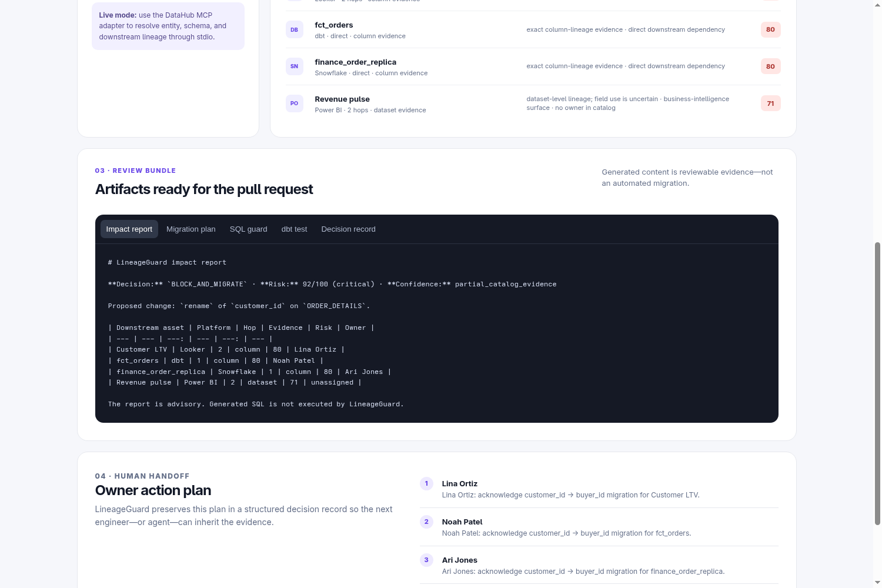Show the dbt test tab
Viewport: 882px width, 588px height.
pyautogui.click(x=294, y=229)
